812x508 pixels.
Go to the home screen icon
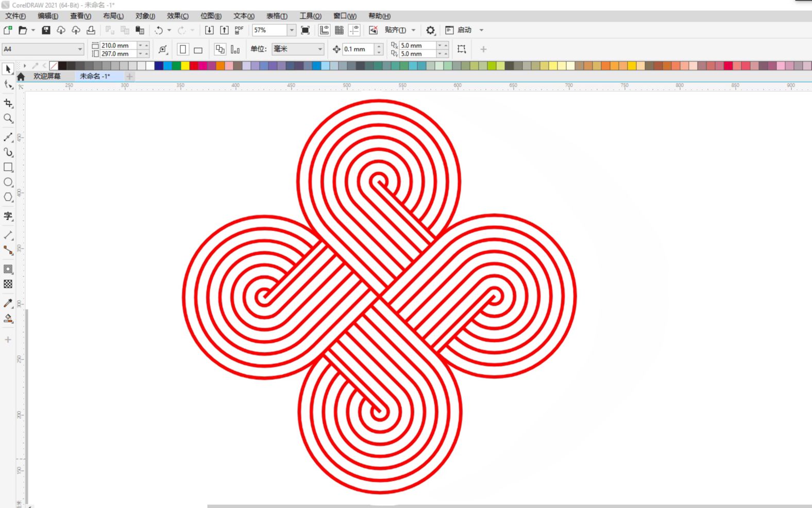[x=21, y=76]
